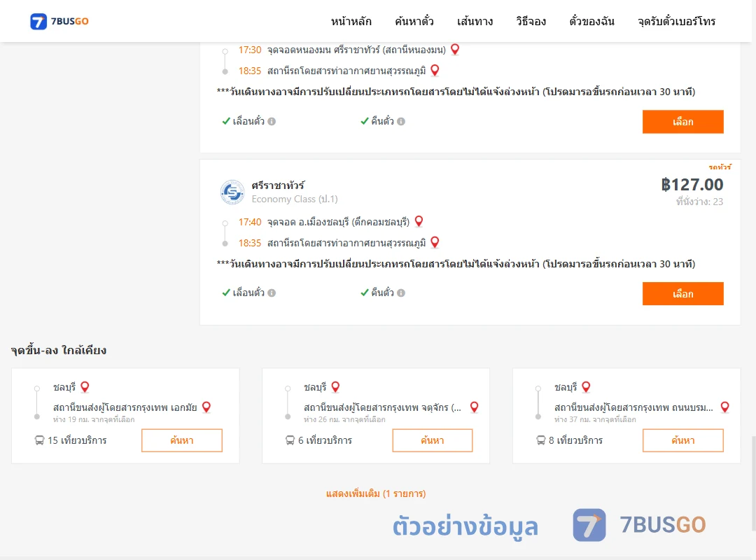
Task: Click map pin next to สถานีขนส่งผู้โดยสารกรุงเทพ ถนนบรม
Action: pos(724,407)
